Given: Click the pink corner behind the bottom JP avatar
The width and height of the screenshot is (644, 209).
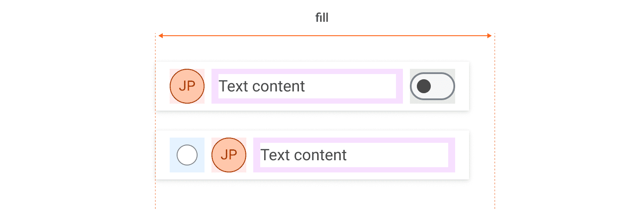Looking at the screenshot, I should click(214, 140).
